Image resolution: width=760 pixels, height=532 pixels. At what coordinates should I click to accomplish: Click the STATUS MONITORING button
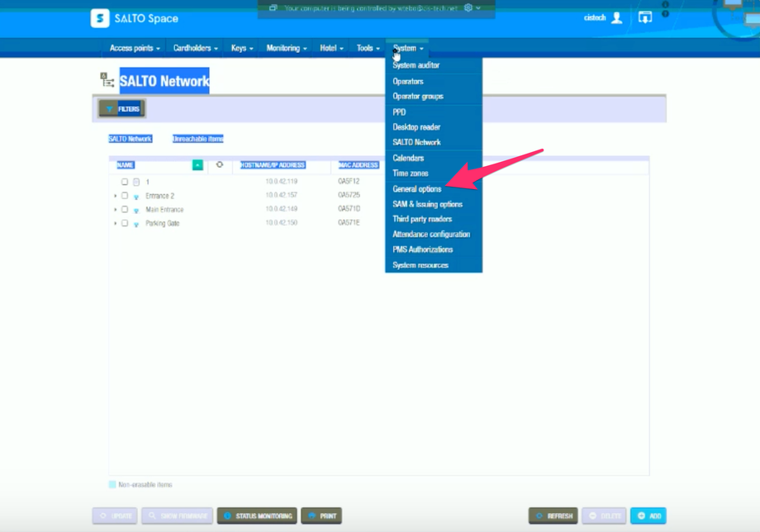pos(258,516)
